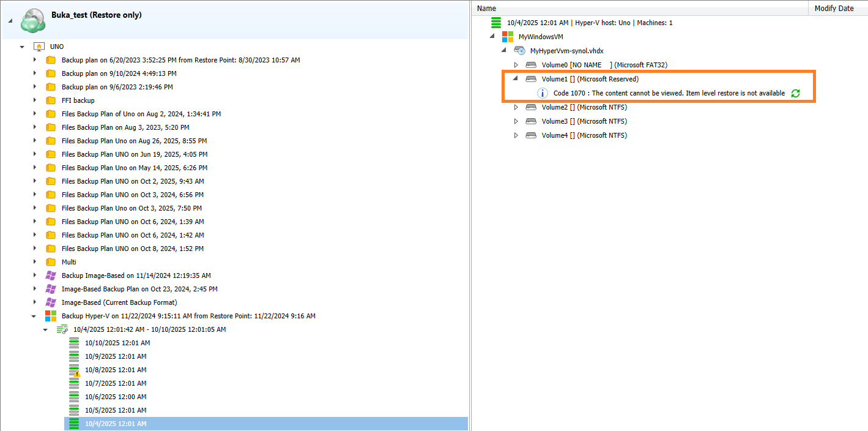Expand Volume4 NTFS volume
The height and width of the screenshot is (431, 868).
(x=516, y=135)
